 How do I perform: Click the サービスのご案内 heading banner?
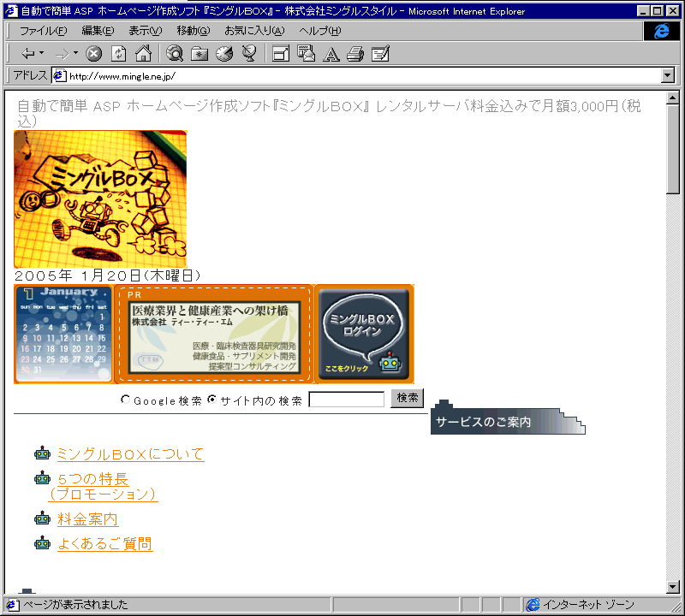click(x=508, y=418)
